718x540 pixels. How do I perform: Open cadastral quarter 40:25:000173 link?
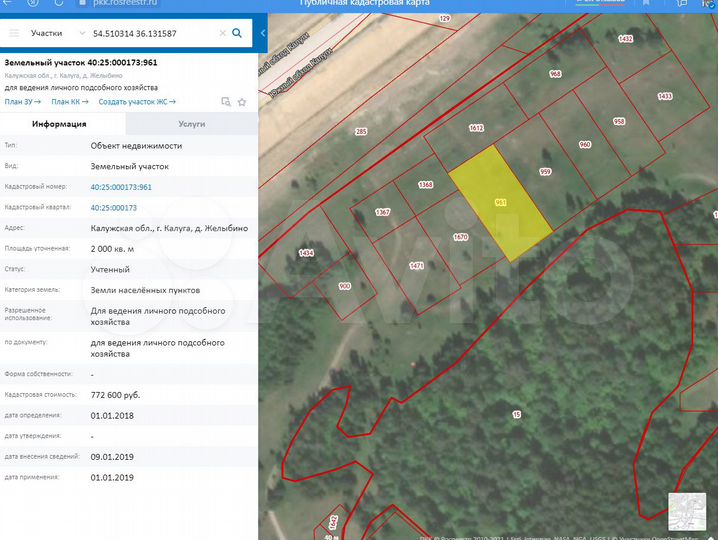tap(113, 207)
